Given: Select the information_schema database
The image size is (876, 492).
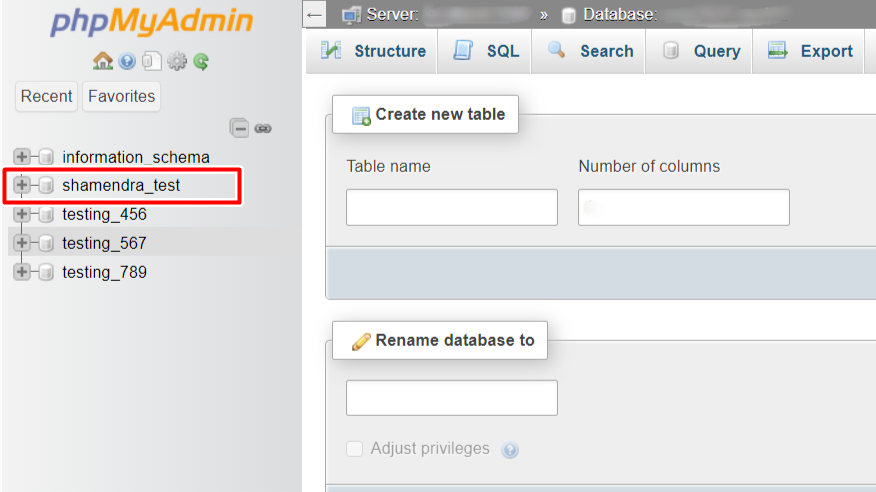Looking at the screenshot, I should click(x=136, y=157).
